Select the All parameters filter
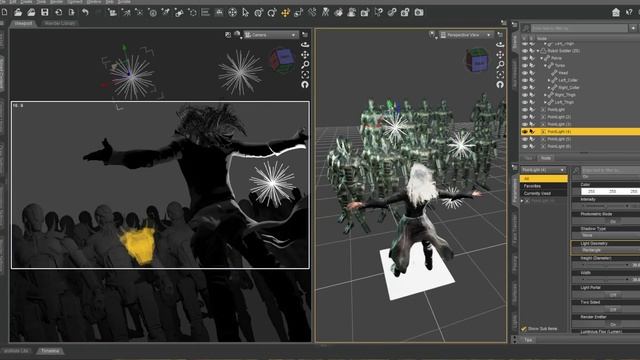The image size is (640, 360). pyautogui.click(x=543, y=178)
